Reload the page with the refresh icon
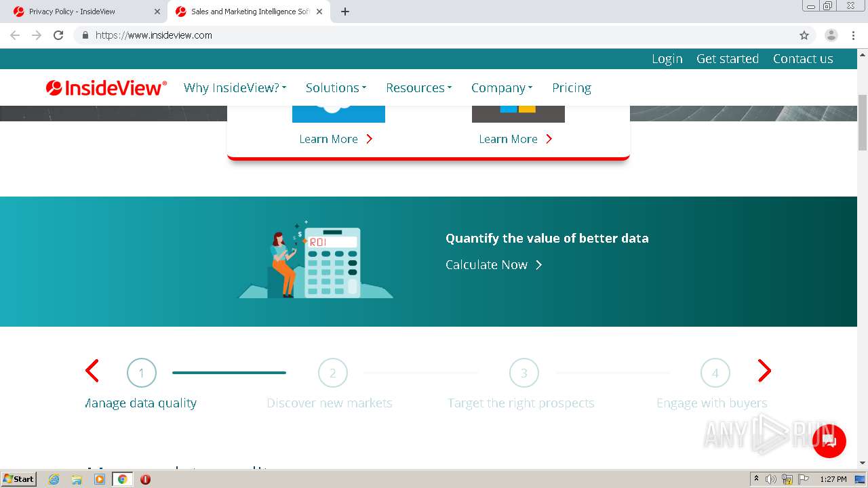The image size is (868, 488). (x=58, y=35)
